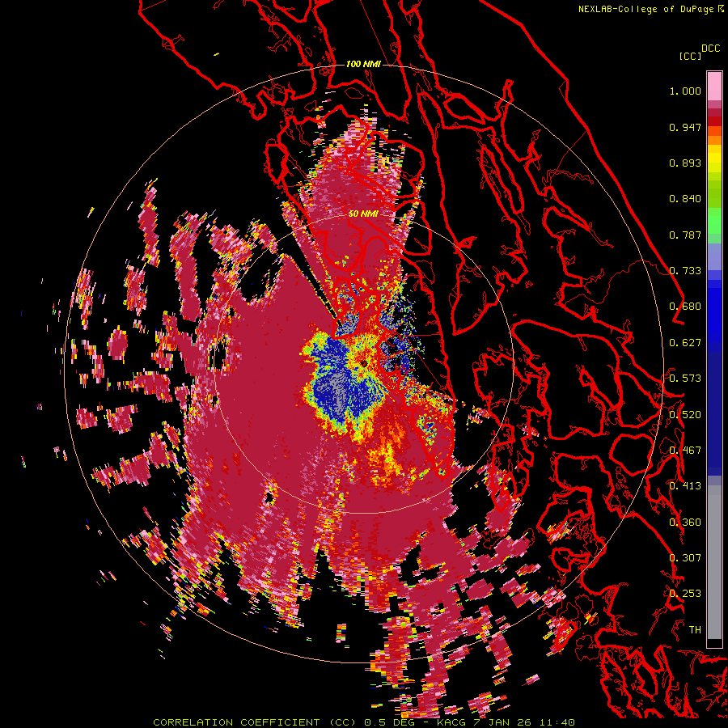Screen dimensions: 728x728
Task: Click the DCC label above the scale
Action: (711, 49)
